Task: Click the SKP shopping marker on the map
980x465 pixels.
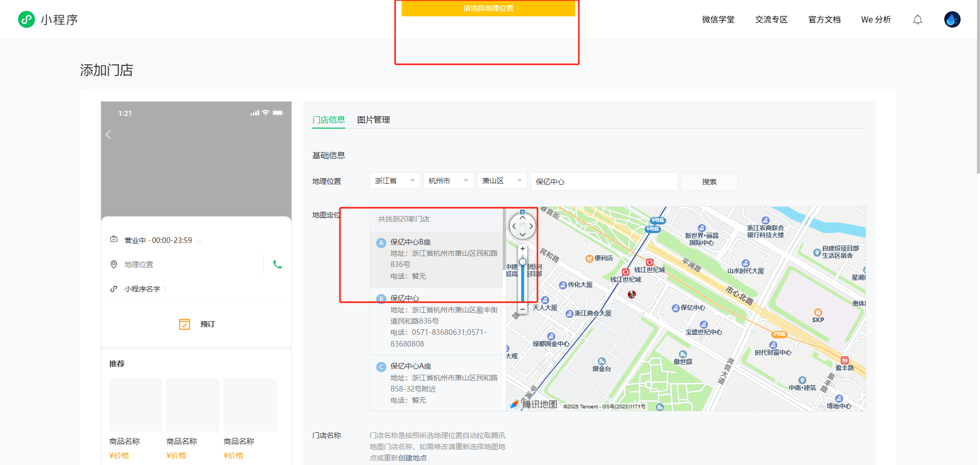Action: 818,312
